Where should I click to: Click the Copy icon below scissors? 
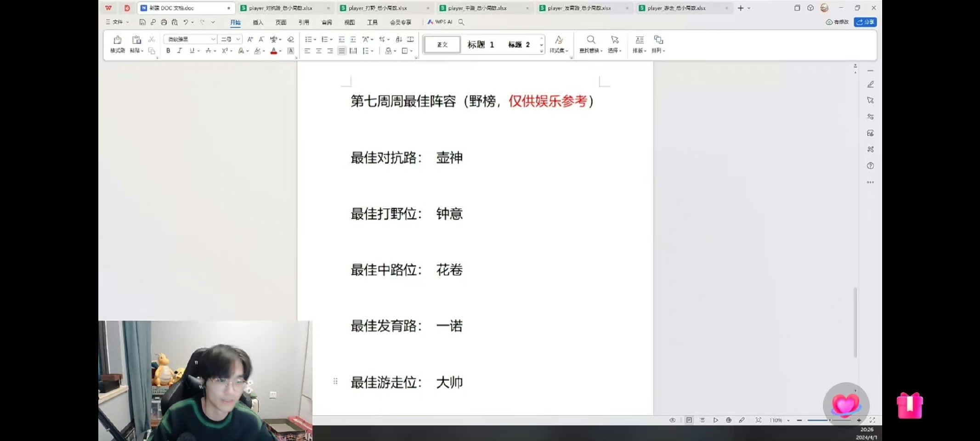[152, 51]
